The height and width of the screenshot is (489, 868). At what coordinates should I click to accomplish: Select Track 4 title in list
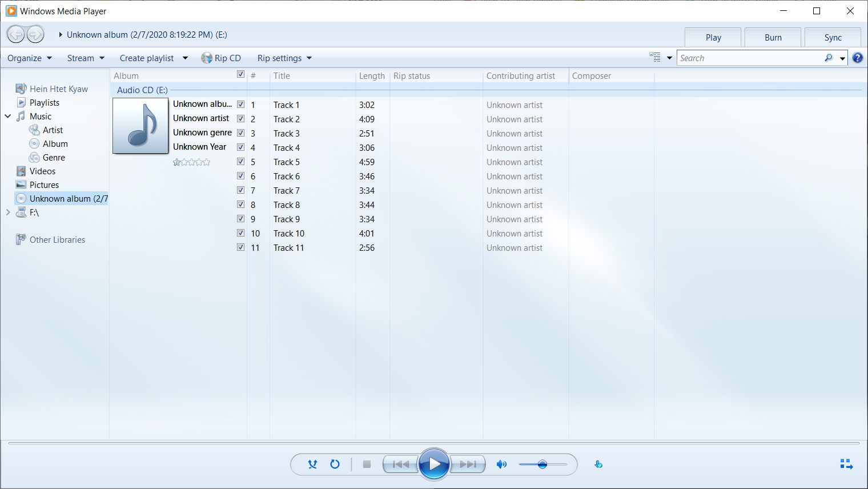tap(287, 148)
